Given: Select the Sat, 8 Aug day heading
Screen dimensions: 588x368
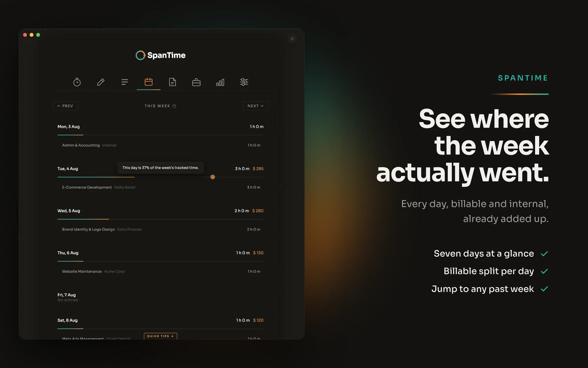Looking at the screenshot, I should tap(68, 320).
